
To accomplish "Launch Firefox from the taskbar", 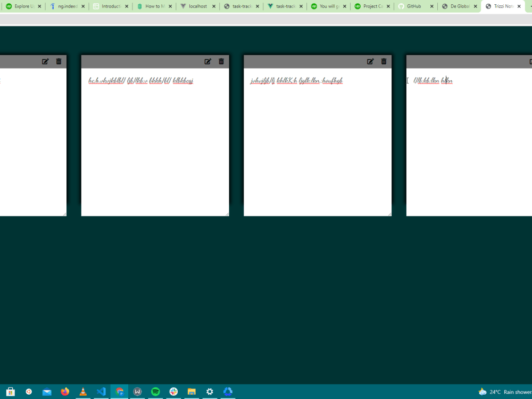I will (65, 392).
